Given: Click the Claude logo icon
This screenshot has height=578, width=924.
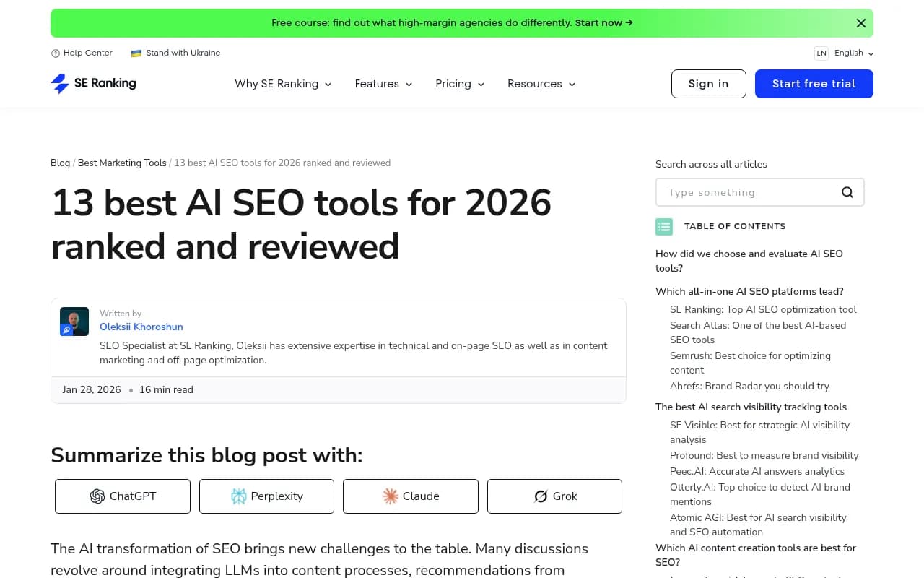Looking at the screenshot, I should pos(391,496).
